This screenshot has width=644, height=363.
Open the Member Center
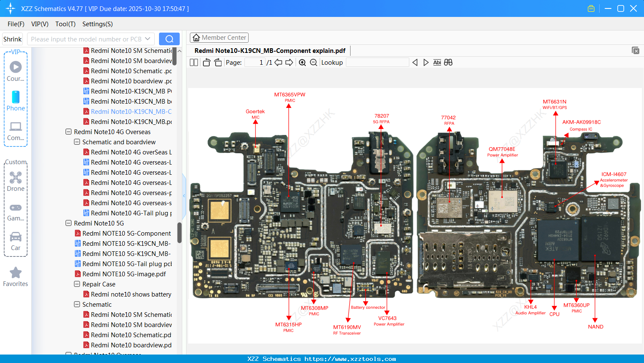pos(219,38)
